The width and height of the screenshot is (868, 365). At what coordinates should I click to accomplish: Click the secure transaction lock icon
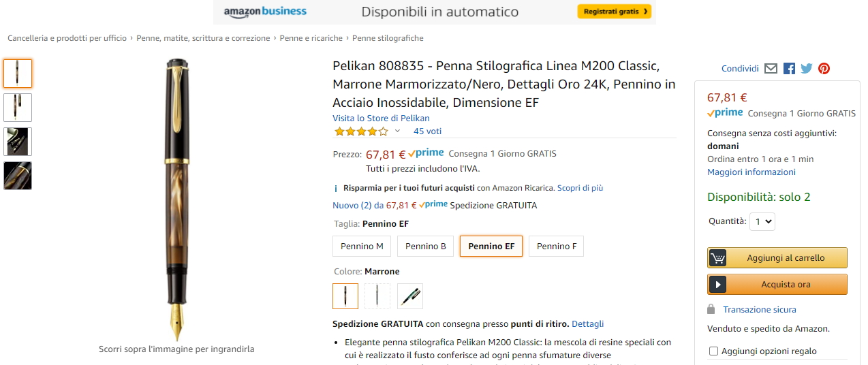point(711,309)
